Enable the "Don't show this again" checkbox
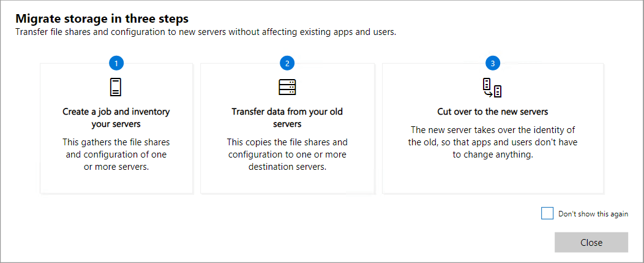The height and width of the screenshot is (263, 644). pyautogui.click(x=547, y=213)
